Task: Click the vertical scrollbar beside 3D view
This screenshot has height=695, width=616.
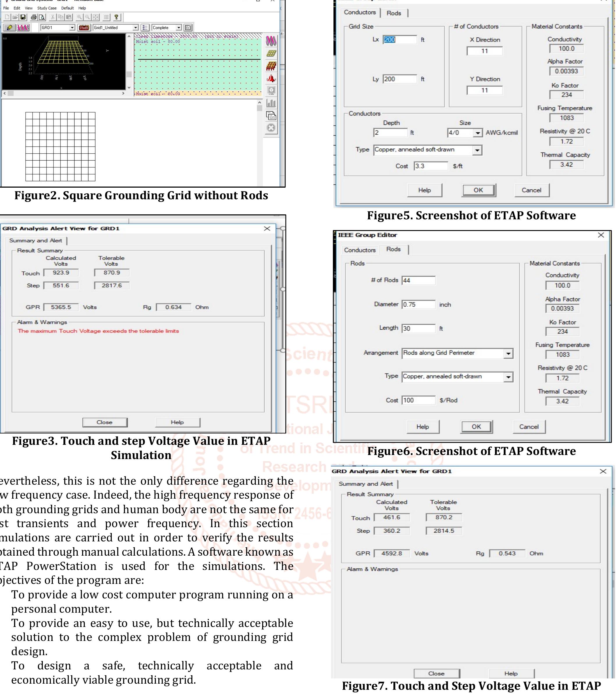Action: (129, 62)
